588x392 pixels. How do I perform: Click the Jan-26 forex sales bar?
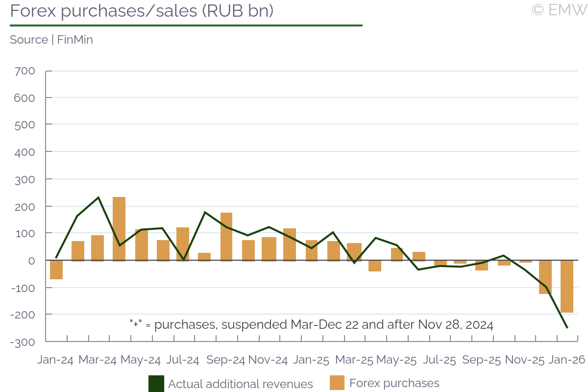pyautogui.click(x=567, y=286)
